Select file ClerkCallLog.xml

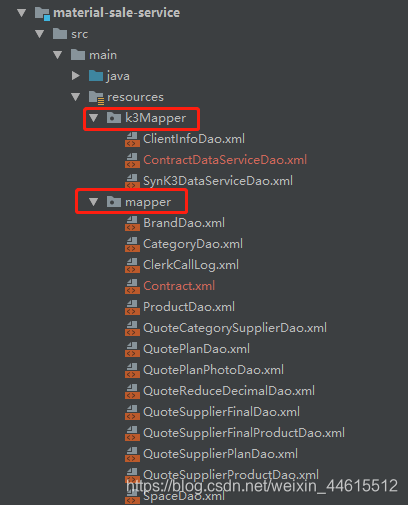191,265
